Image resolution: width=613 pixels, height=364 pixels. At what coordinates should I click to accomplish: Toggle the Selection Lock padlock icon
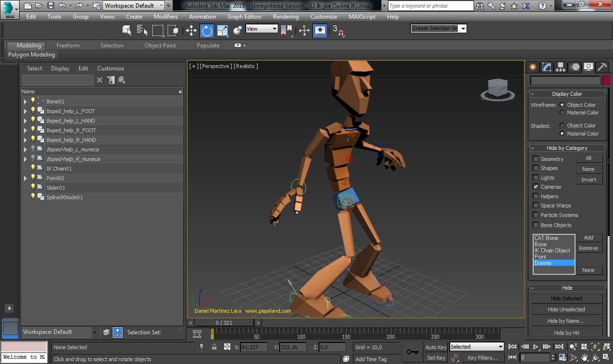pyautogui.click(x=214, y=347)
